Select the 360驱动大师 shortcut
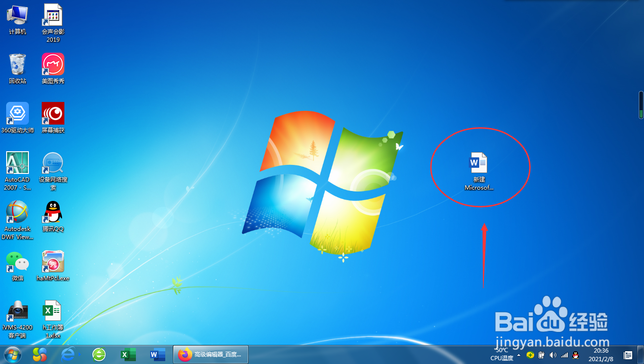644x364 pixels. pos(18,118)
